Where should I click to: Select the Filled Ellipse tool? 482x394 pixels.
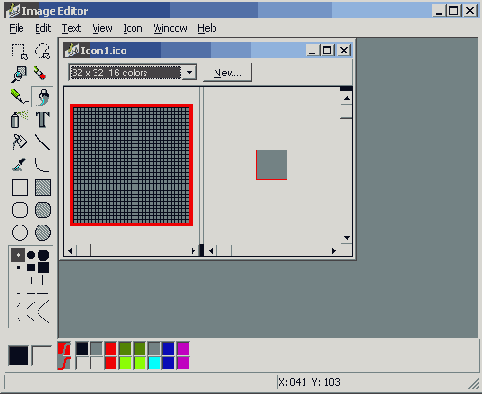(x=43, y=233)
